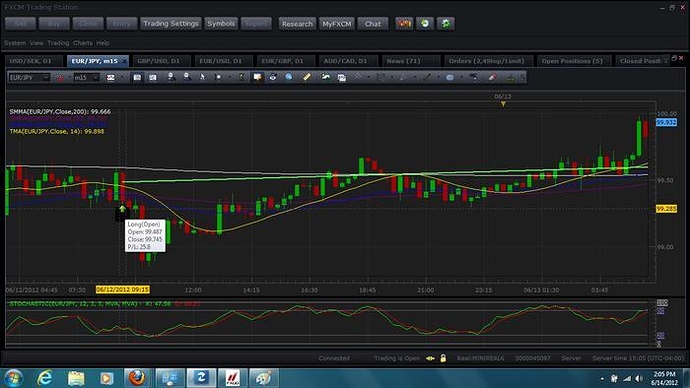Click the Chat button
The image size is (690, 388).
(373, 24)
